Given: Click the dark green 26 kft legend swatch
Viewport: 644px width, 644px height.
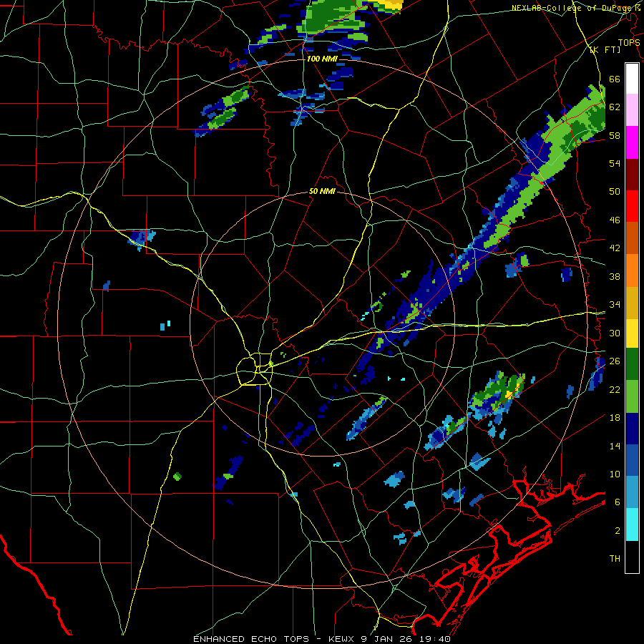Looking at the screenshot, I should coord(632,364).
